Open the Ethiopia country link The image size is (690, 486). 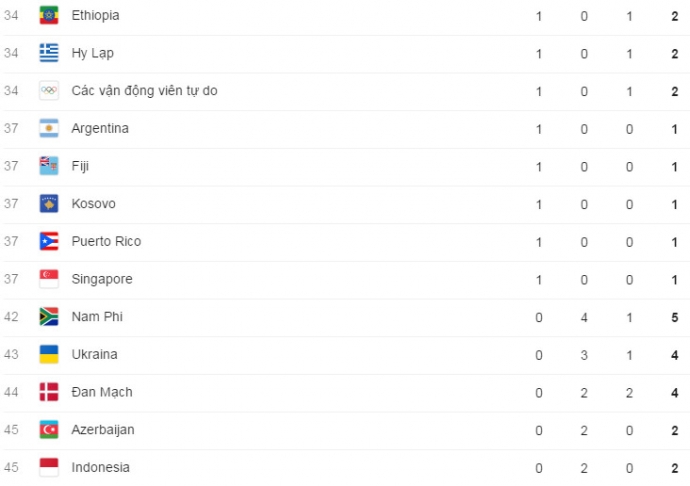tap(95, 16)
